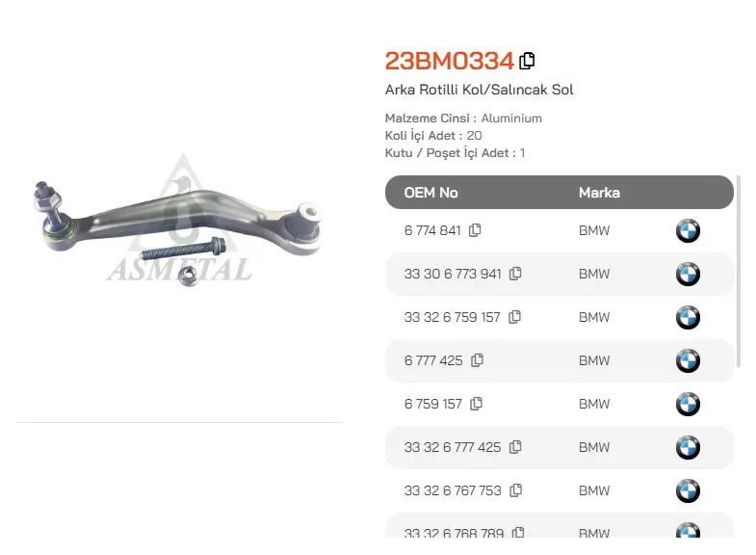Copy OEM number 6 774 841
This screenshot has height=555, width=756.
pos(475,230)
